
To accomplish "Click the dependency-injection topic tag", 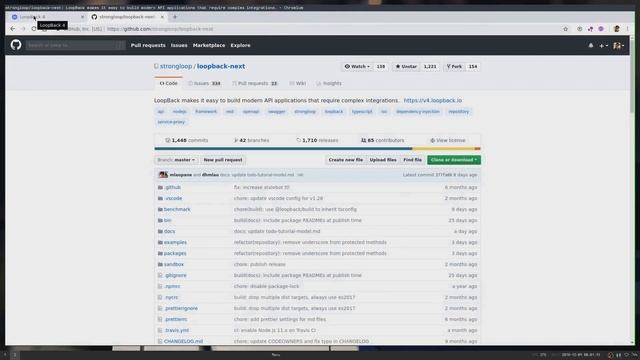I will point(418,111).
